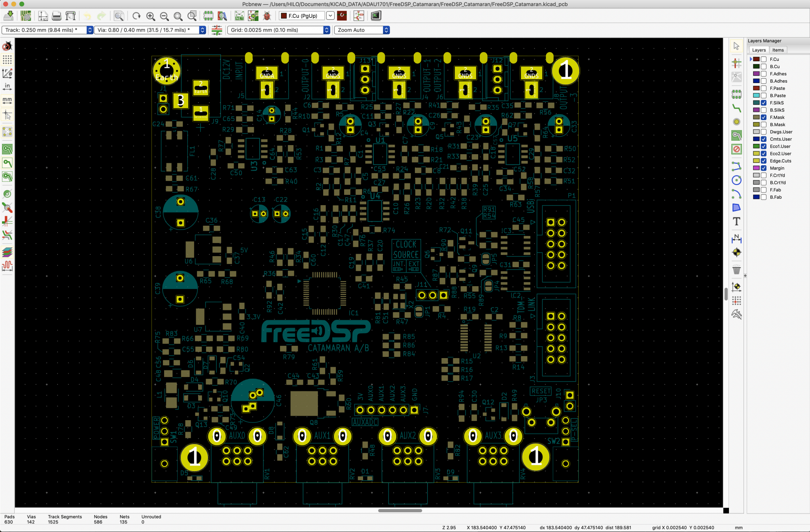
Task: Click the vertical canvas scrollbar handle
Action: 726,294
